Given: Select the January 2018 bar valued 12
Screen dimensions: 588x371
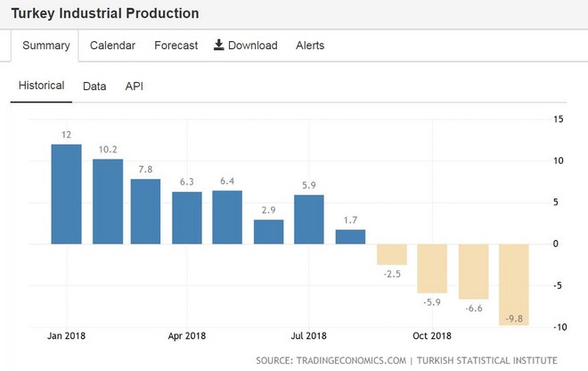Looking at the screenshot, I should point(66,194).
